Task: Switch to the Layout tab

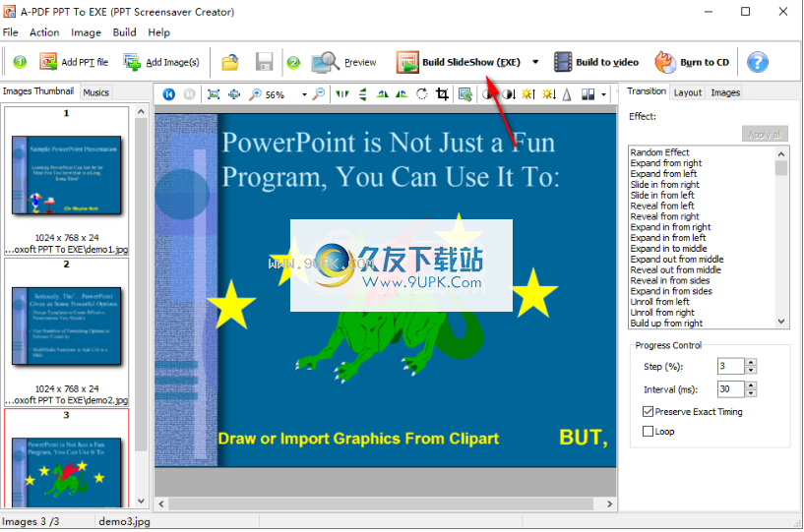Action: point(687,92)
